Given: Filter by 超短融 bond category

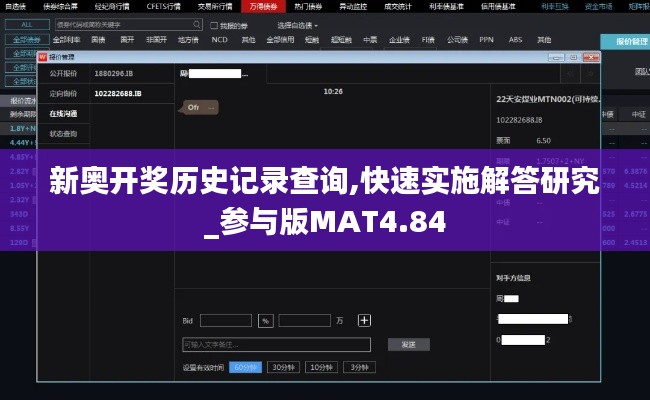Looking at the screenshot, I should pos(341,40).
